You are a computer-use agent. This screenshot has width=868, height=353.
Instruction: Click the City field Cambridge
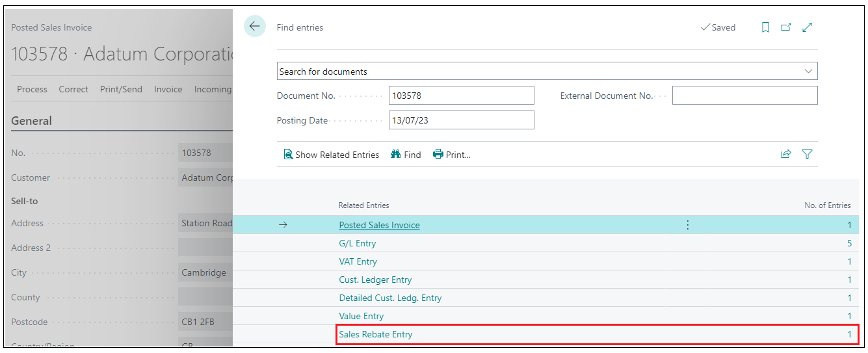pyautogui.click(x=205, y=272)
